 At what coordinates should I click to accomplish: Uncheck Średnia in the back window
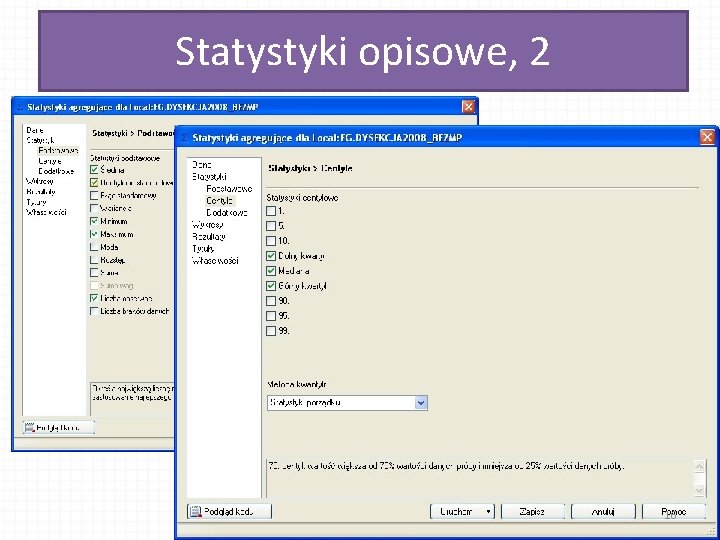(x=94, y=170)
